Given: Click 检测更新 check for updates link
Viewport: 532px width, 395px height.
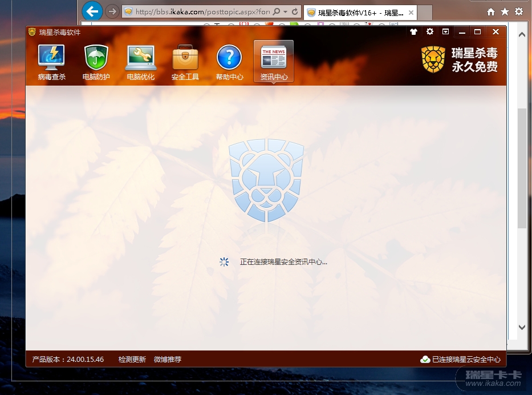Looking at the screenshot, I should (132, 360).
